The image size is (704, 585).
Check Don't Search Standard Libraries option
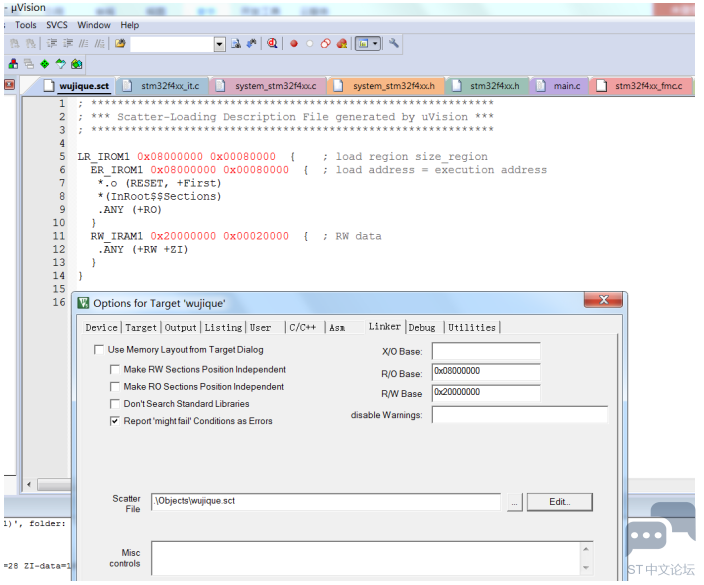(115, 404)
